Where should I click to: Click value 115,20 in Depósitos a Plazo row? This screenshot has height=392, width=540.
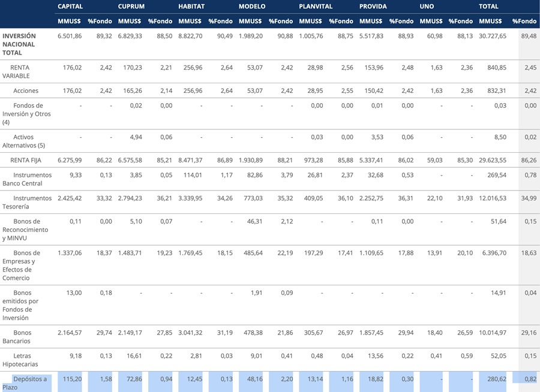click(x=73, y=379)
